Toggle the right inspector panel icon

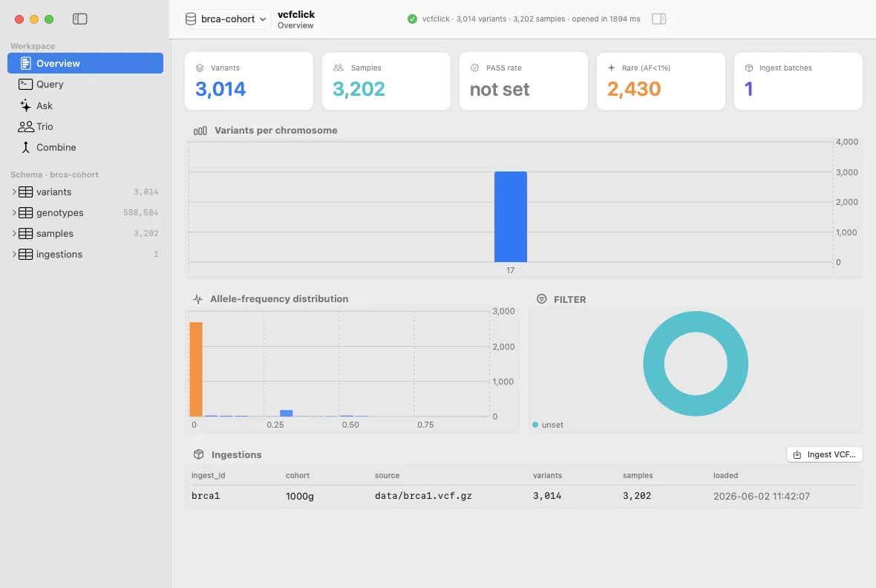(658, 19)
